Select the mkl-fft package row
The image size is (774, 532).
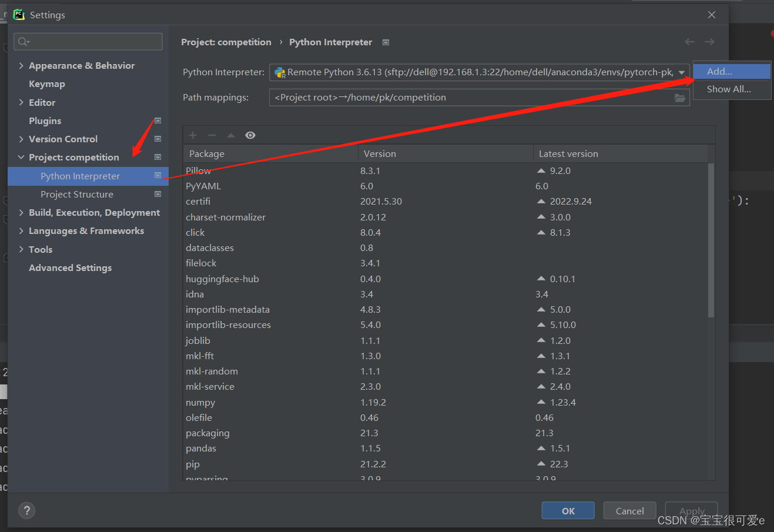445,356
